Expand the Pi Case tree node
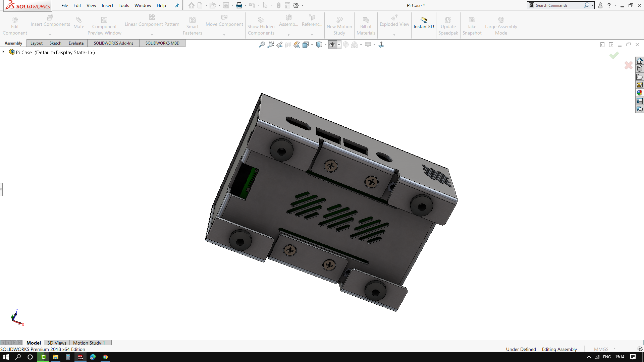Viewport: 644px width, 362px height. tap(3, 52)
